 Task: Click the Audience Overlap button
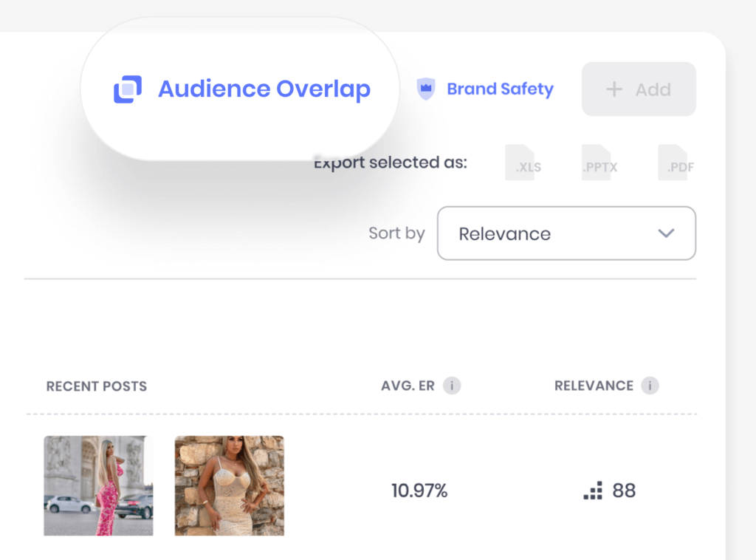[x=240, y=89]
